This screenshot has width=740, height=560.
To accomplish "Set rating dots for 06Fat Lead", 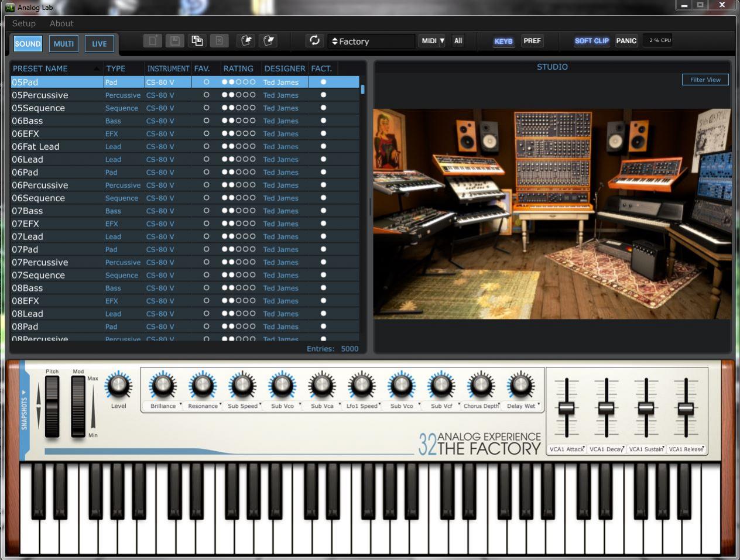I will 238,146.
